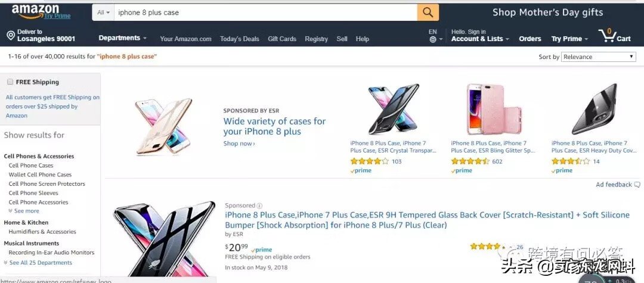Viewport: 644px width, 283px height.
Task: Enable the FREE Shipping checkbox
Action: (10, 82)
